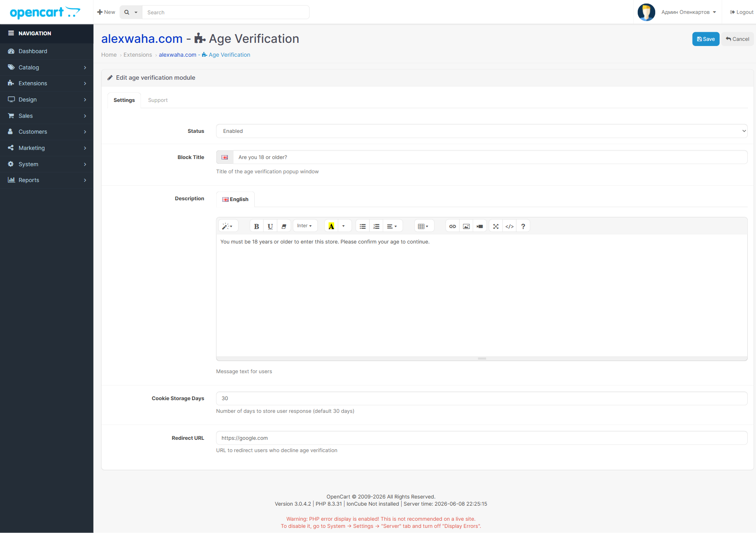Expand the Design sidebar menu
Screen dimensions: 756x533
pos(47,100)
